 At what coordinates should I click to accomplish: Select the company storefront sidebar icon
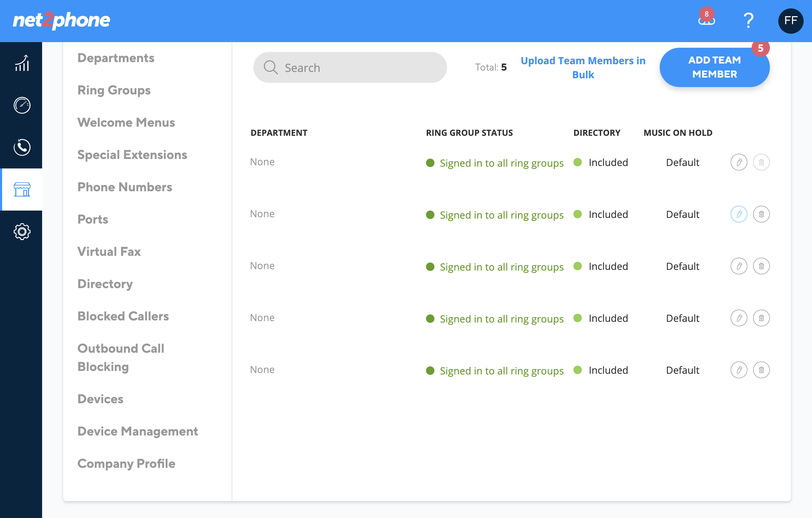(x=22, y=190)
